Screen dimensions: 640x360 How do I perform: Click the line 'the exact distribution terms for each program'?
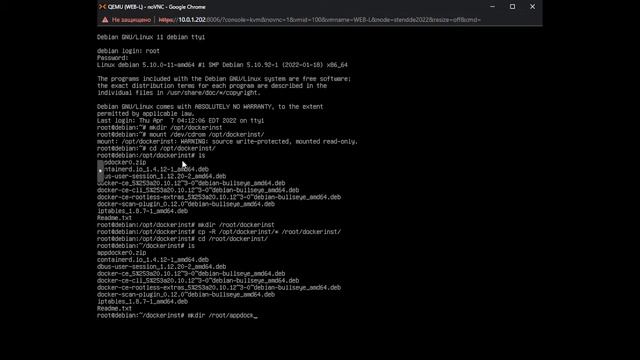pyautogui.click(x=212, y=86)
